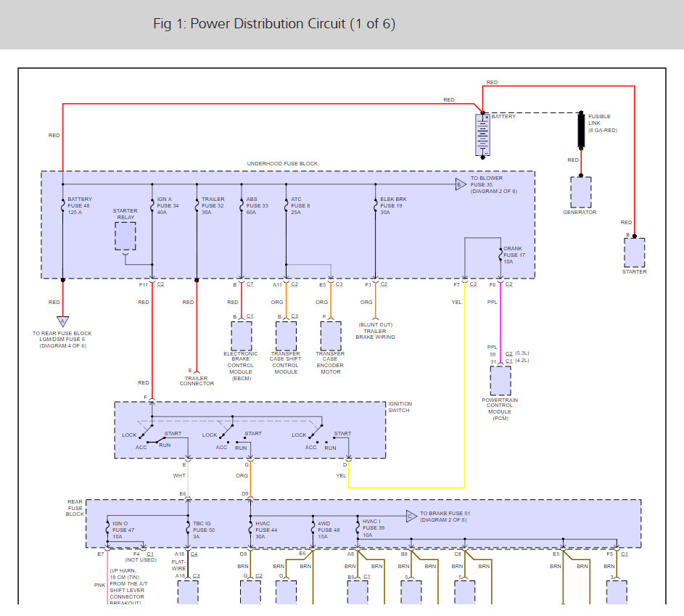Click the 'FLAT-WIRE' label
Screen dimensions: 684x616
tap(178, 565)
